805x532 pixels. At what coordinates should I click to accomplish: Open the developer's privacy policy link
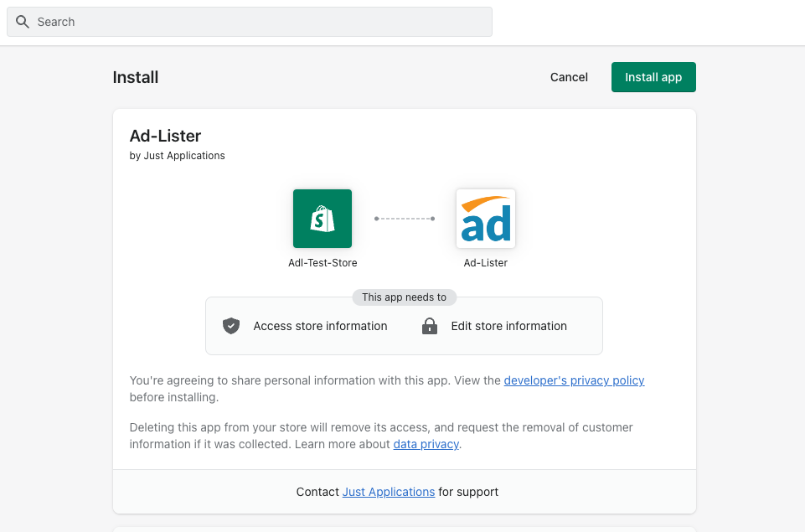574,380
